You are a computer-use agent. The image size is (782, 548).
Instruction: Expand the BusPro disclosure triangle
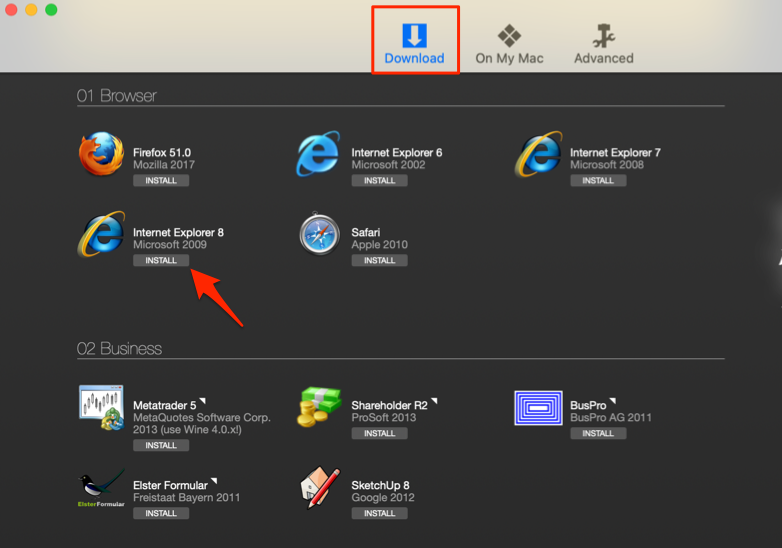tap(613, 402)
